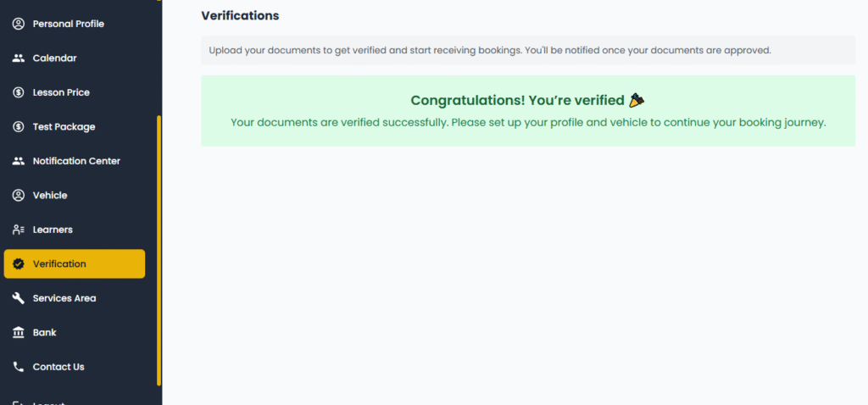Viewport: 868px width, 405px height.
Task: Click the Services Area wrench icon
Action: (x=19, y=298)
